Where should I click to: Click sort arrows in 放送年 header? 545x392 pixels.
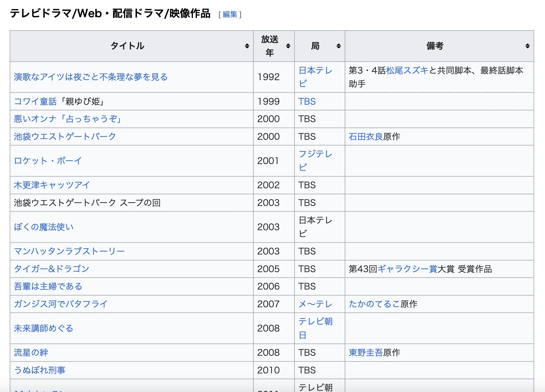pyautogui.click(x=288, y=46)
